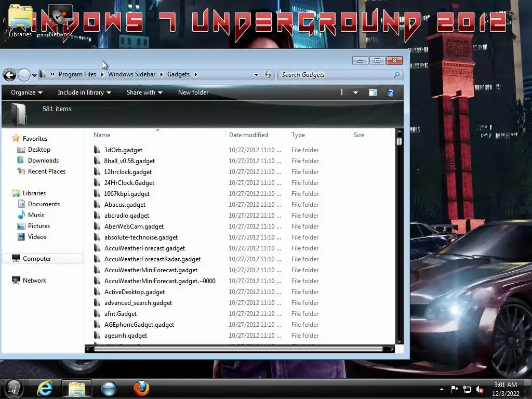Open the Videos library

[x=37, y=237]
